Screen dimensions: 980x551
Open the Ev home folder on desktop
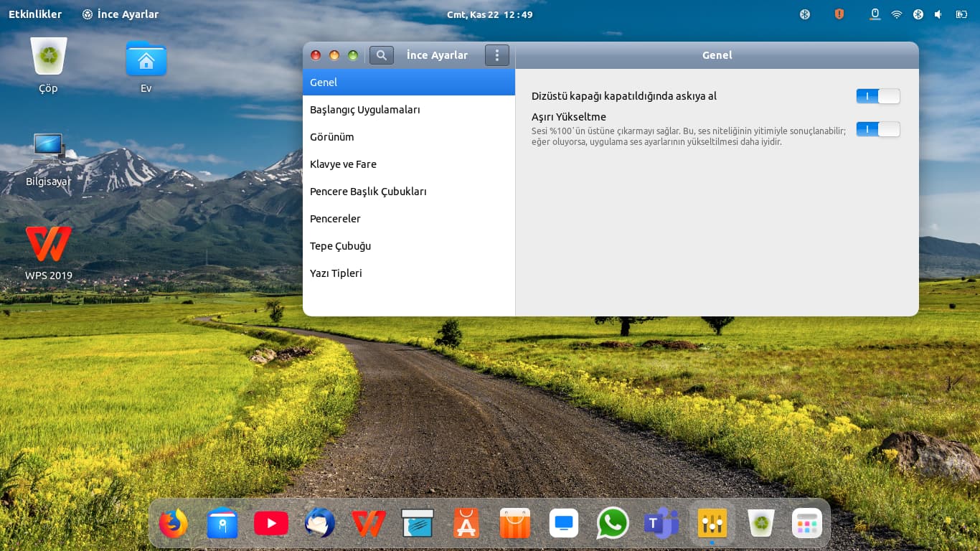point(146,66)
